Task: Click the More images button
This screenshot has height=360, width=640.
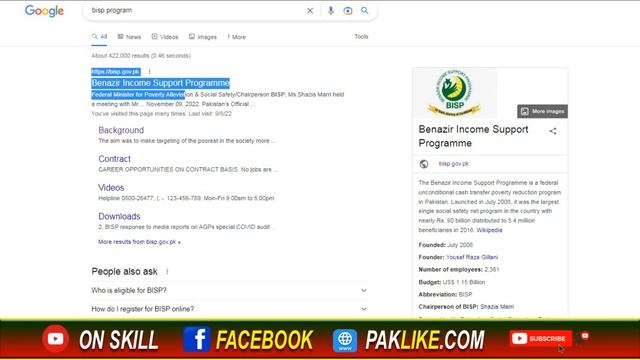Action: click(542, 111)
